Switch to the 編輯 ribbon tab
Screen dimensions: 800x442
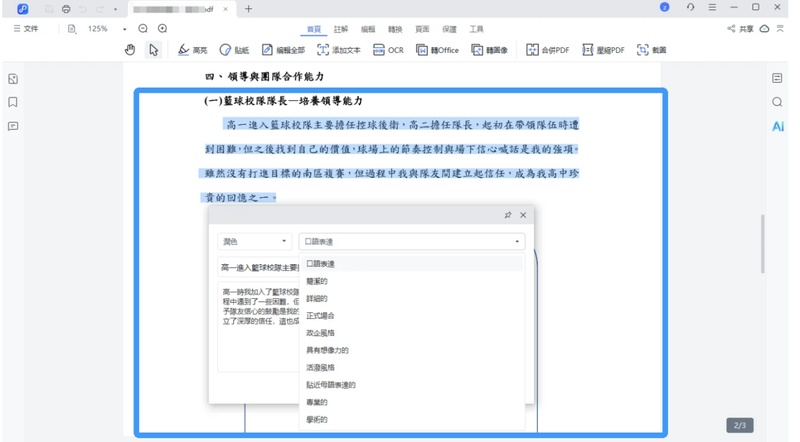pyautogui.click(x=368, y=29)
